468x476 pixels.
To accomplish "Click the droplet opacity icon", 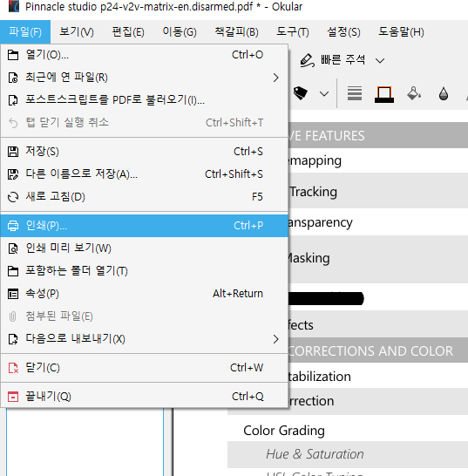I will tap(444, 93).
